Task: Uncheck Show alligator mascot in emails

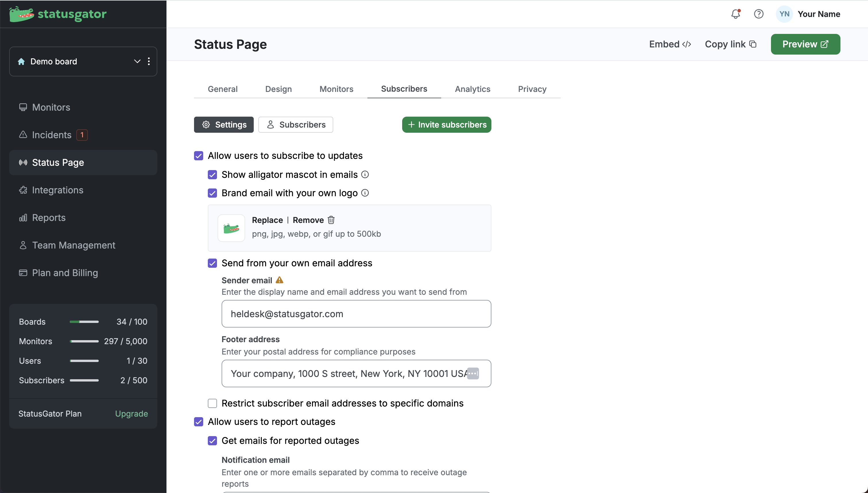Action: pos(212,175)
